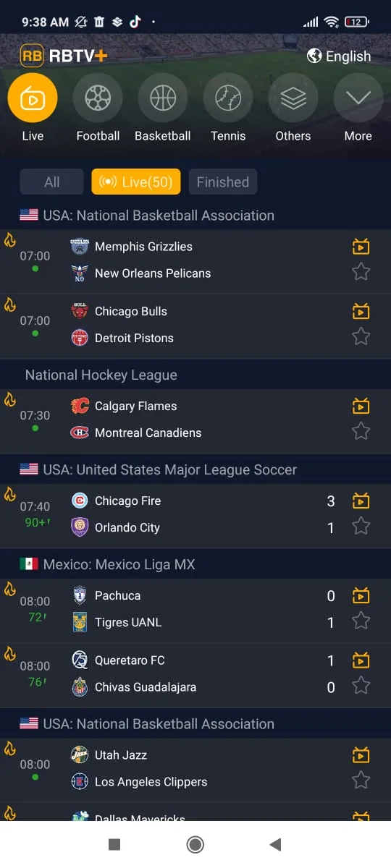Expand the More categories chevron
This screenshot has width=391, height=868.
pos(358,98)
